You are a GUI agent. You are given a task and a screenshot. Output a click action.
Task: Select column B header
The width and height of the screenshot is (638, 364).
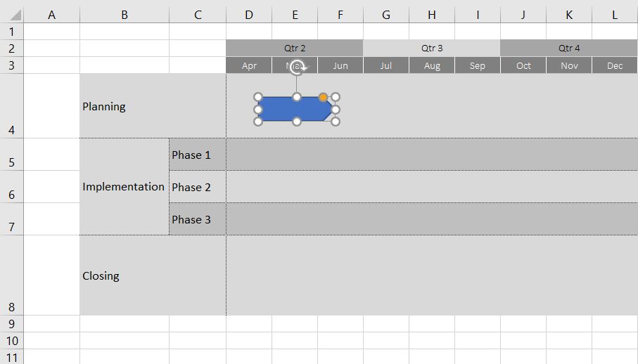pyautogui.click(x=125, y=15)
